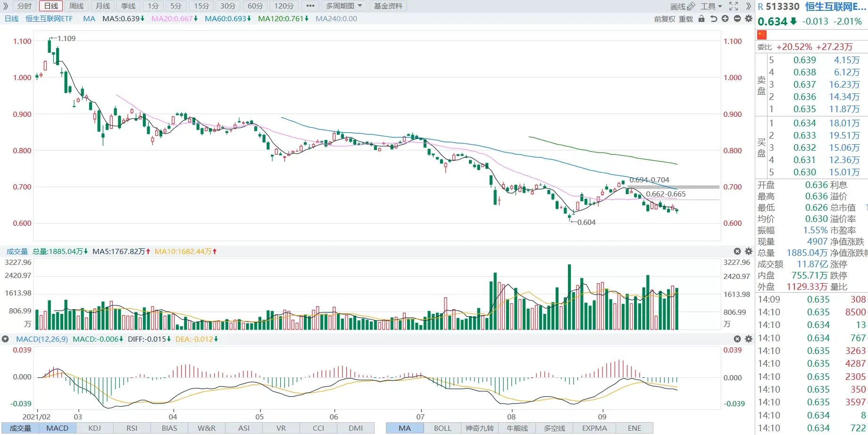
Task: Open MACD panel settings gear
Action: [748, 339]
